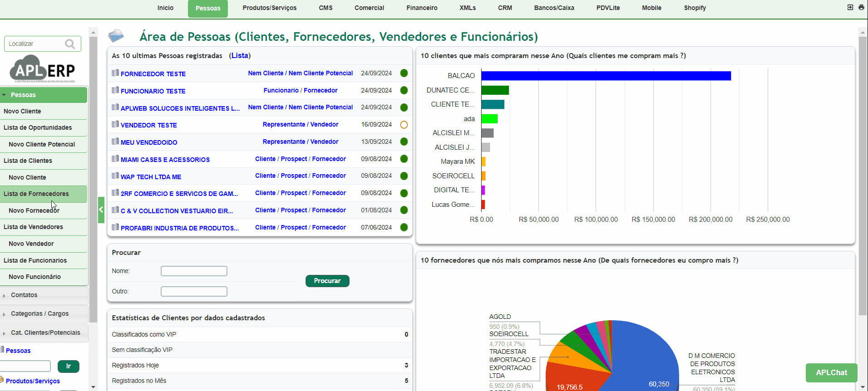The height and width of the screenshot is (391, 868).
Task: Click the APL ERP logo
Action: (42, 69)
